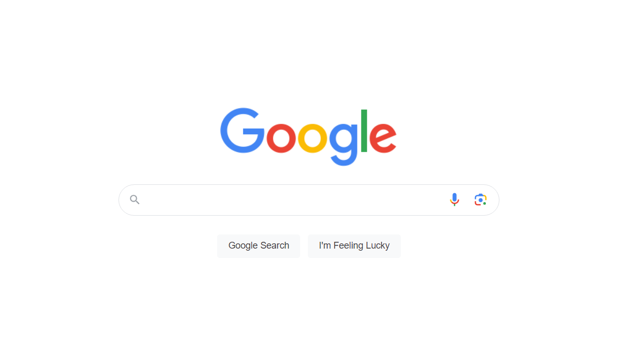Click the Google Search button

coord(258,246)
